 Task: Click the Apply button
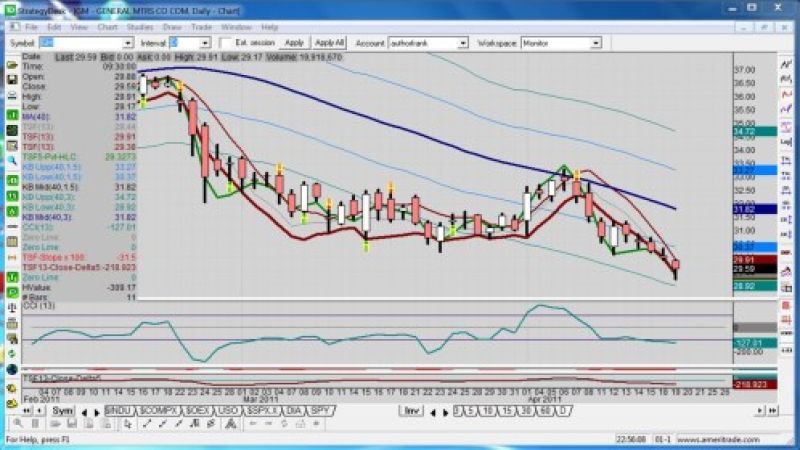[x=294, y=43]
